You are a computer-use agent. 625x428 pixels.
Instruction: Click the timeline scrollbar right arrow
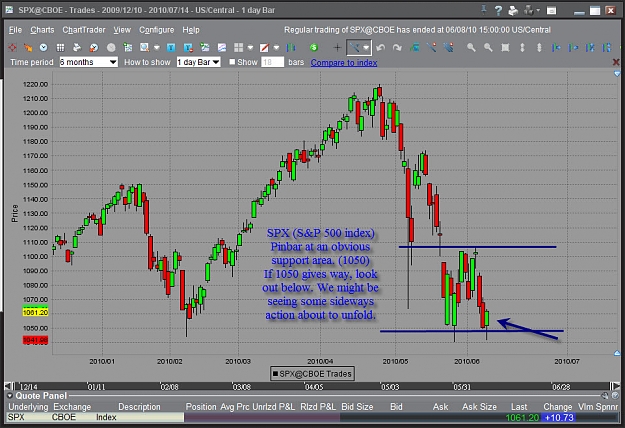coord(616,386)
